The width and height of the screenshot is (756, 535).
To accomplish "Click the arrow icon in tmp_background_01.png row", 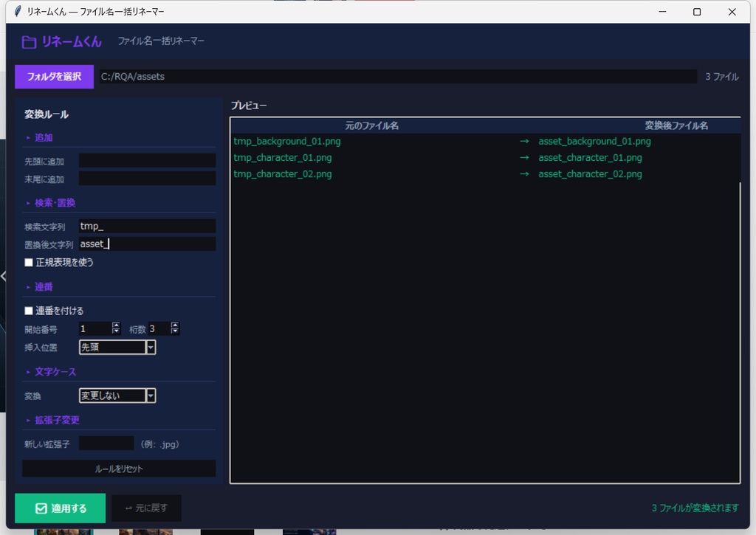I will coord(525,141).
